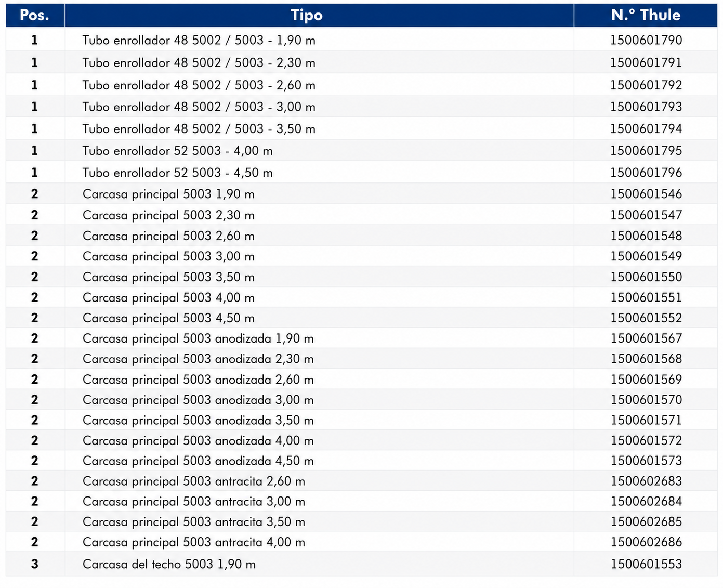Click "Tubo enrollador 52 5003 - 4,50 m"

point(177,173)
